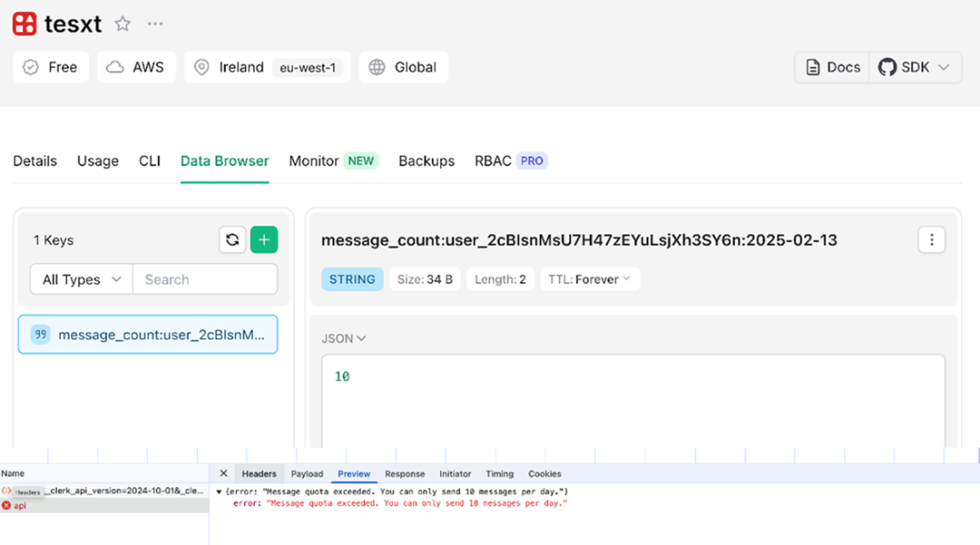
Task: Open the SDK dropdown
Action: coord(915,68)
